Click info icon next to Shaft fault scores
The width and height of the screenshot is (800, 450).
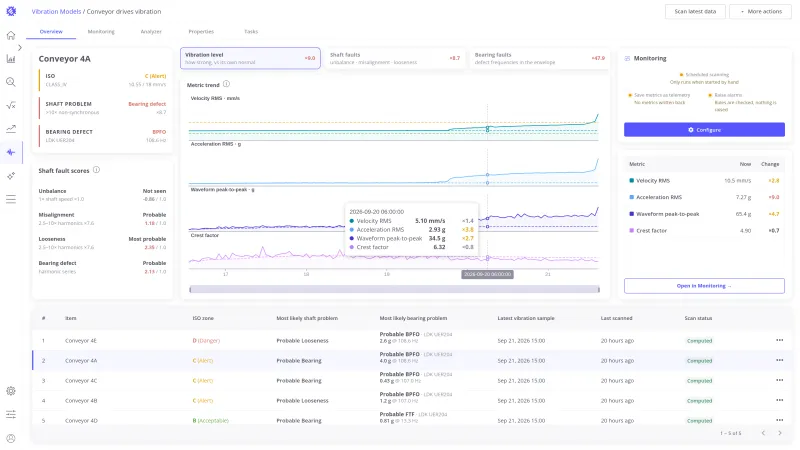pyautogui.click(x=96, y=170)
